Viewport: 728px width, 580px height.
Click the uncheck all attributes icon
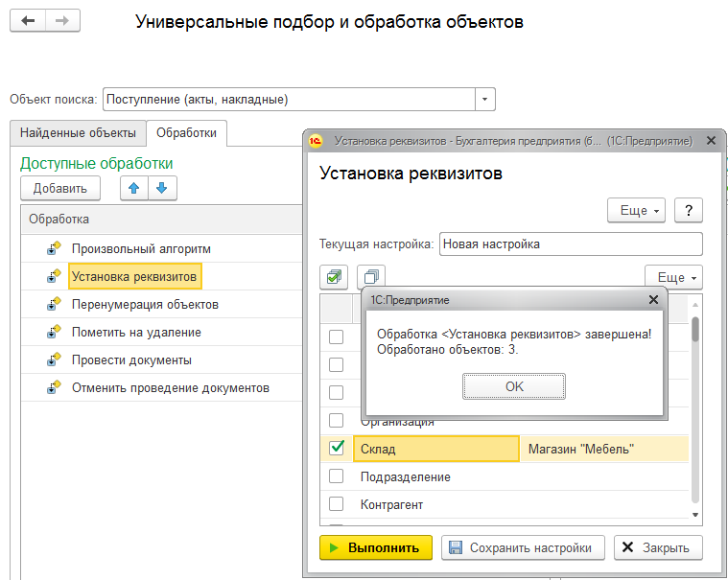click(x=371, y=277)
